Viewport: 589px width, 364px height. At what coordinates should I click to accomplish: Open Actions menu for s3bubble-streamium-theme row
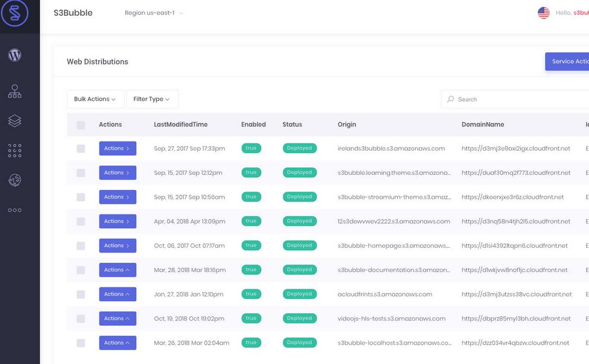point(118,197)
